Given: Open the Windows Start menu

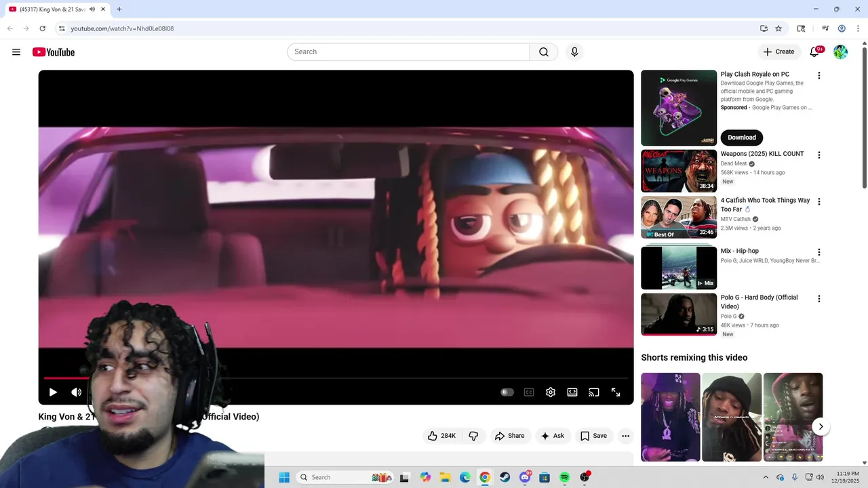Looking at the screenshot, I should pos(284,477).
